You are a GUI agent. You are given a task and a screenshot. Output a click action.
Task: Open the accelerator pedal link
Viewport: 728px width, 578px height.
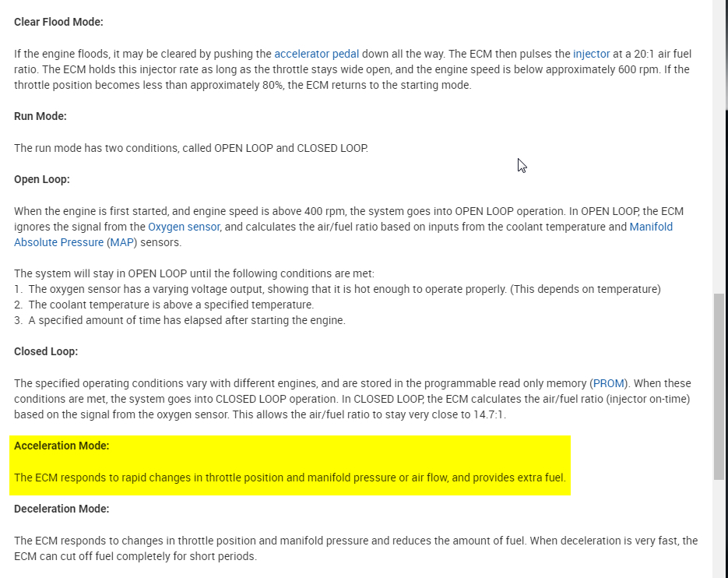pyautogui.click(x=316, y=54)
